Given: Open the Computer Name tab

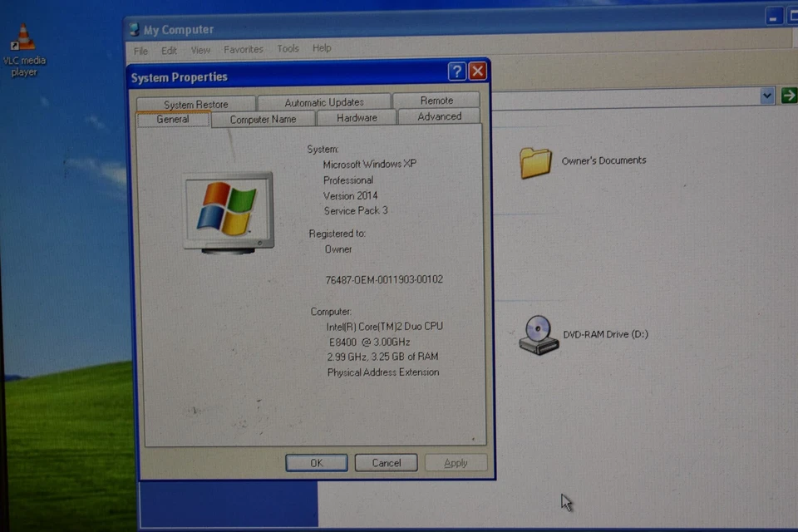Looking at the screenshot, I should [x=263, y=118].
